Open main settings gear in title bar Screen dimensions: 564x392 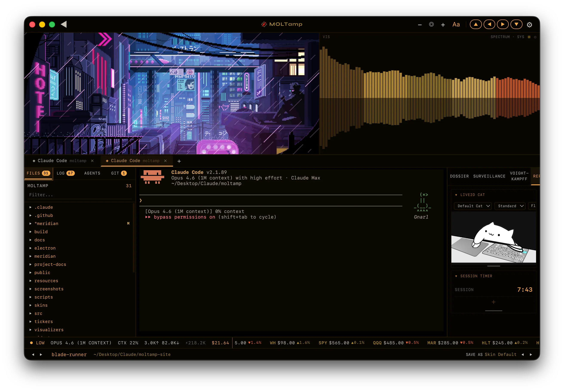point(529,24)
